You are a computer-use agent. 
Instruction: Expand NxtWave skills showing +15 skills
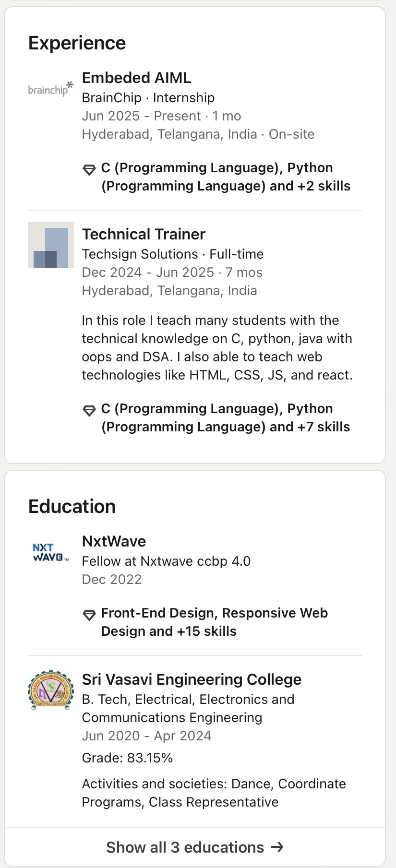[214, 622]
